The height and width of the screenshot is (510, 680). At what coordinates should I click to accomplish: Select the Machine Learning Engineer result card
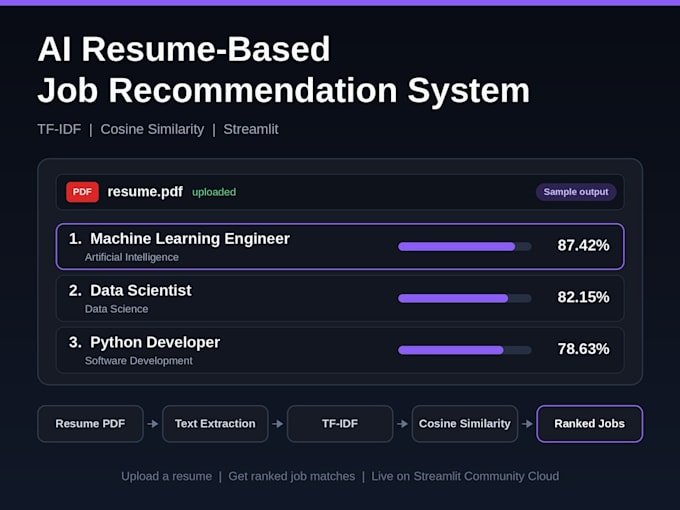point(340,246)
